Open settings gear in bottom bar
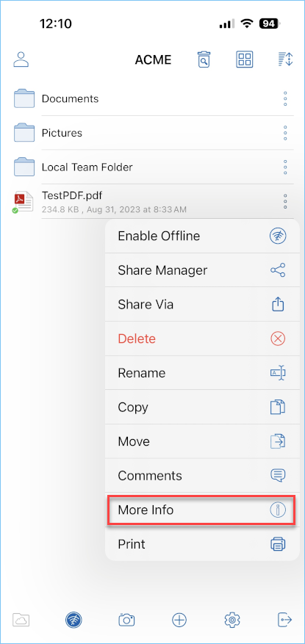This screenshot has width=305, height=644. coord(232,619)
